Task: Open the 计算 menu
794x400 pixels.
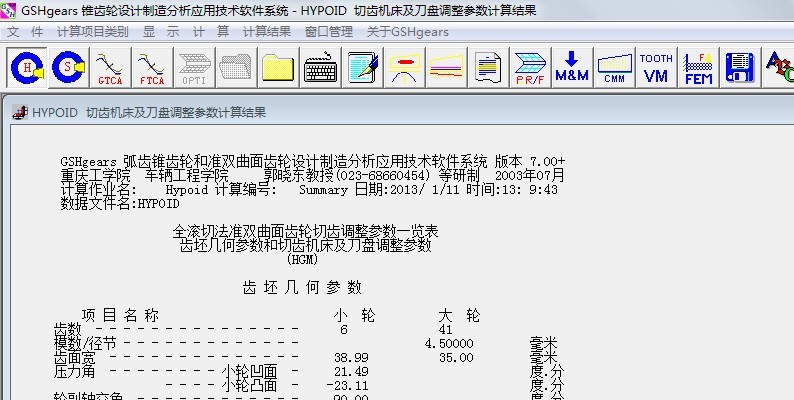Action: click(x=211, y=32)
